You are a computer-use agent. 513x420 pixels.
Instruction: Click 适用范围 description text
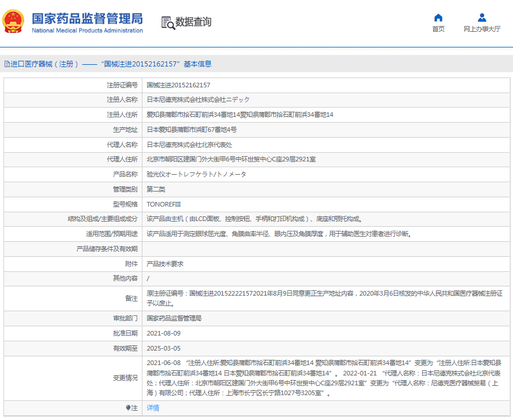pyautogui.click(x=280, y=234)
